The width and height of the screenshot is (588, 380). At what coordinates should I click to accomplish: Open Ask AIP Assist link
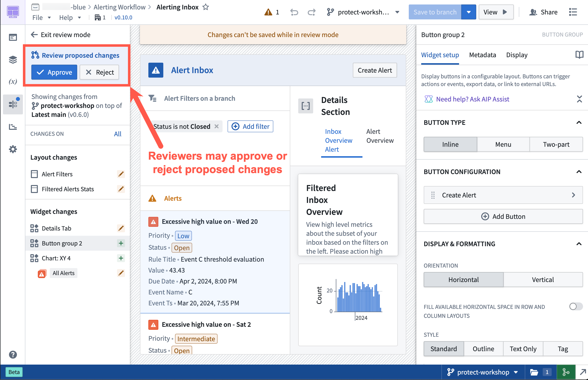click(x=472, y=99)
